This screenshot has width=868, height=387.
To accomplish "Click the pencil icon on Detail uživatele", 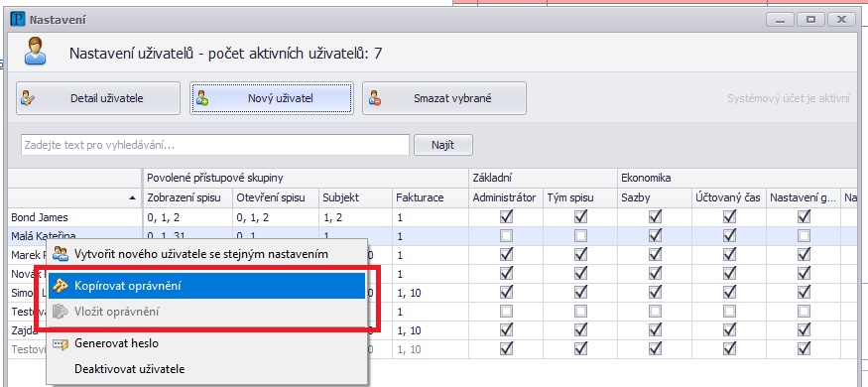I will [x=28, y=98].
